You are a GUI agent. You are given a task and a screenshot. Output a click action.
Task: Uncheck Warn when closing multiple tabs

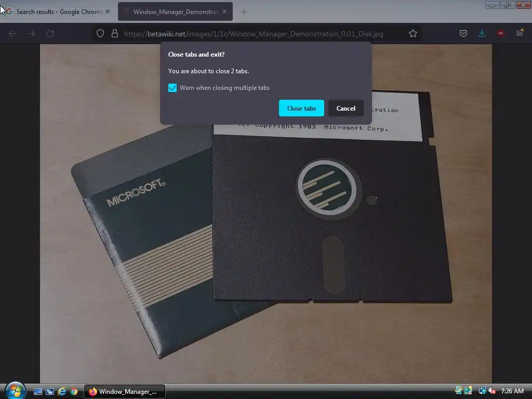[172, 88]
